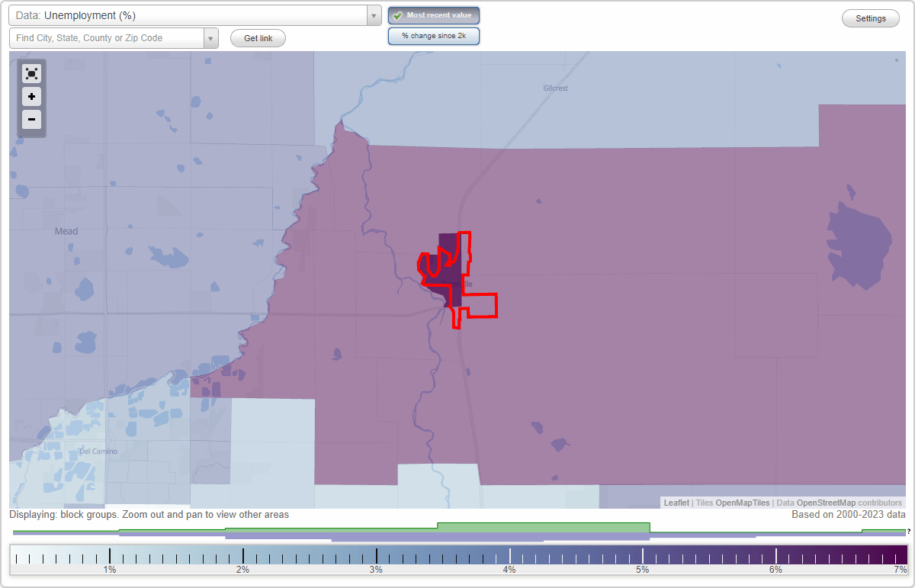Click the green histogram distribution bar
Screen dimensions: 915x588
click(x=543, y=527)
